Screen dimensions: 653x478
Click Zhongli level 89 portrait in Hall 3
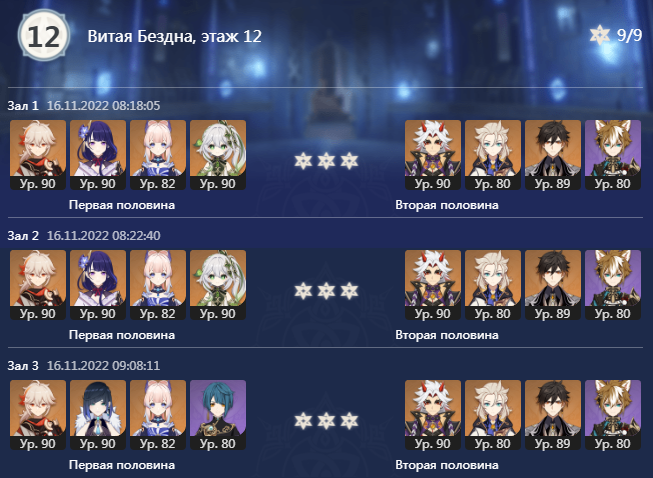point(553,415)
